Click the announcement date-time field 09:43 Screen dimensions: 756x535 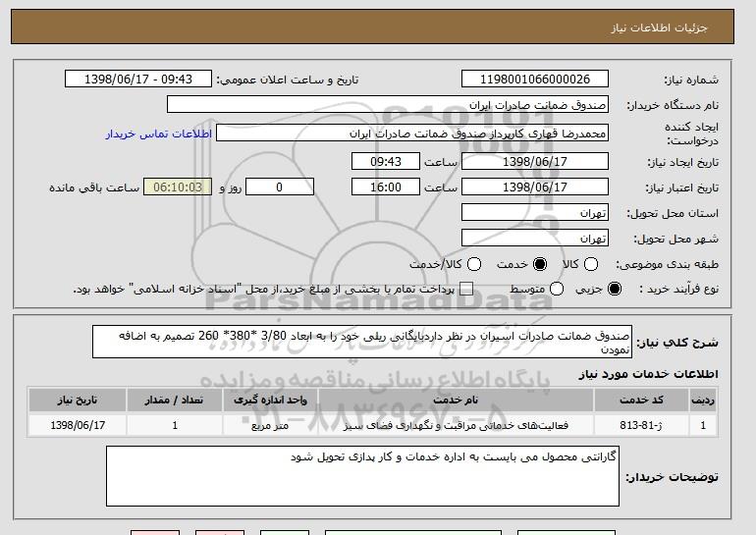138,80
